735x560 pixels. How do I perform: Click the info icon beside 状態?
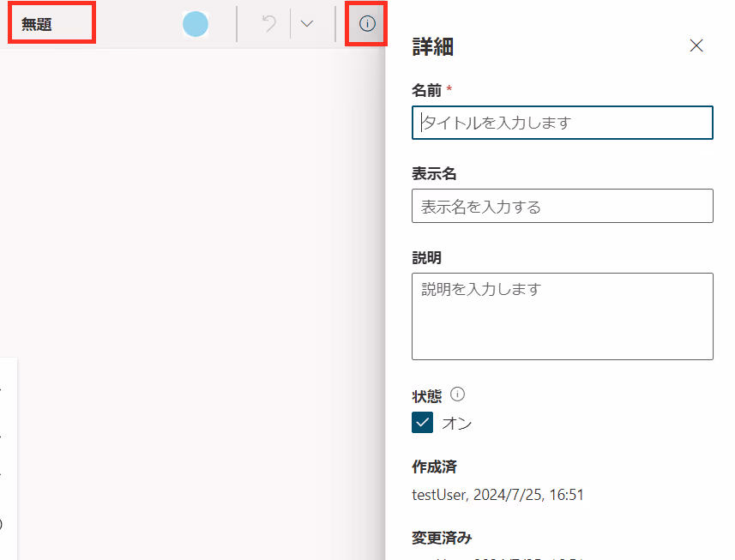(x=457, y=394)
